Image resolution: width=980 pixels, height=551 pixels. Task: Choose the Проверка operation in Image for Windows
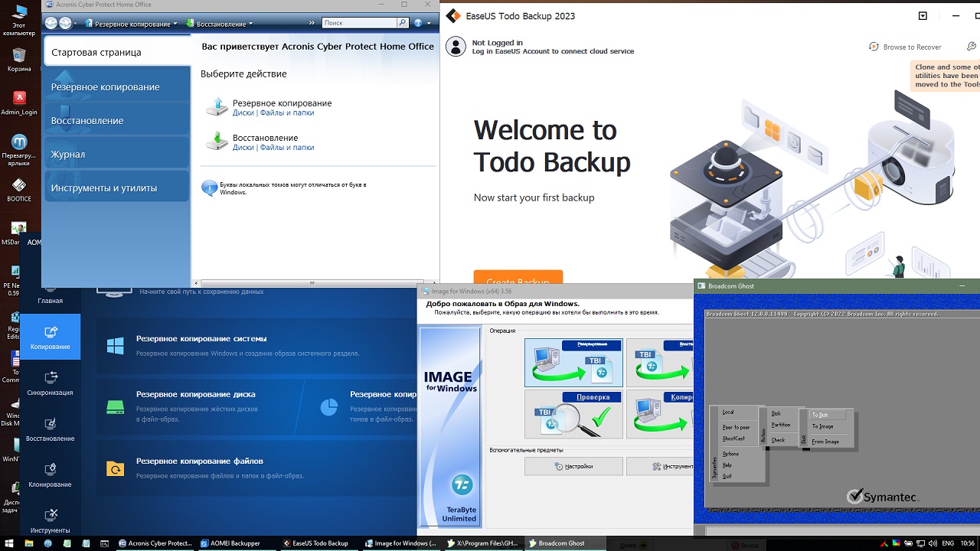[573, 414]
